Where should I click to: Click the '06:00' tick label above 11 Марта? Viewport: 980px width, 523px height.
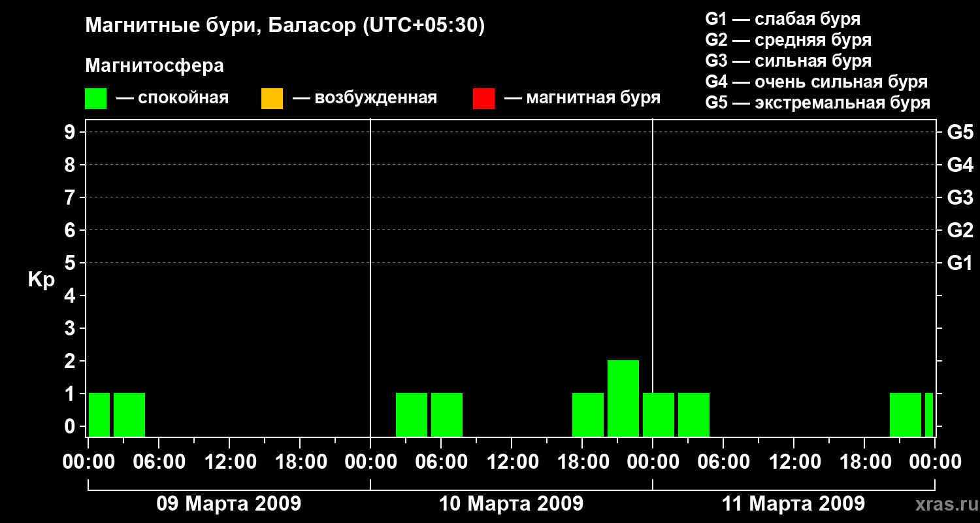coord(723,462)
